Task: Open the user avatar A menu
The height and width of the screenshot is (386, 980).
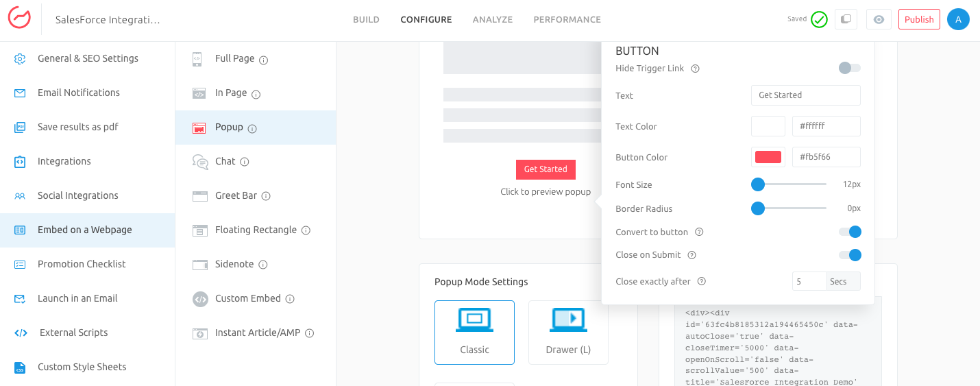Action: click(x=958, y=19)
